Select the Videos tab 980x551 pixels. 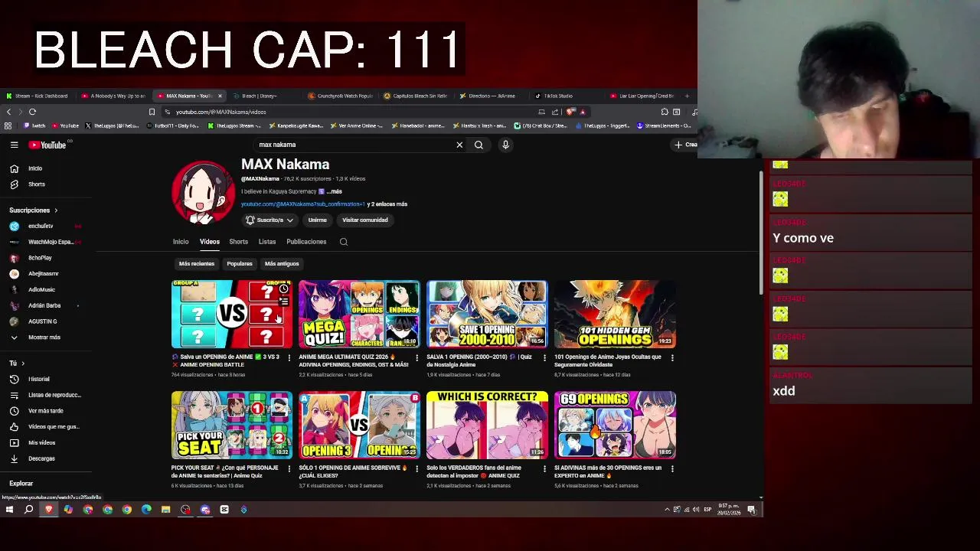210,242
